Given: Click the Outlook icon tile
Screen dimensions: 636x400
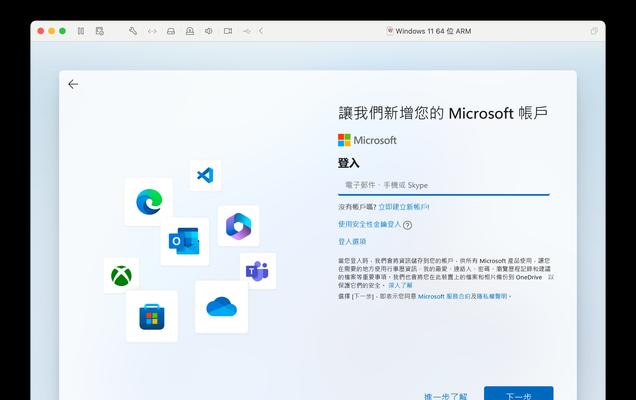Looking at the screenshot, I should (185, 241).
